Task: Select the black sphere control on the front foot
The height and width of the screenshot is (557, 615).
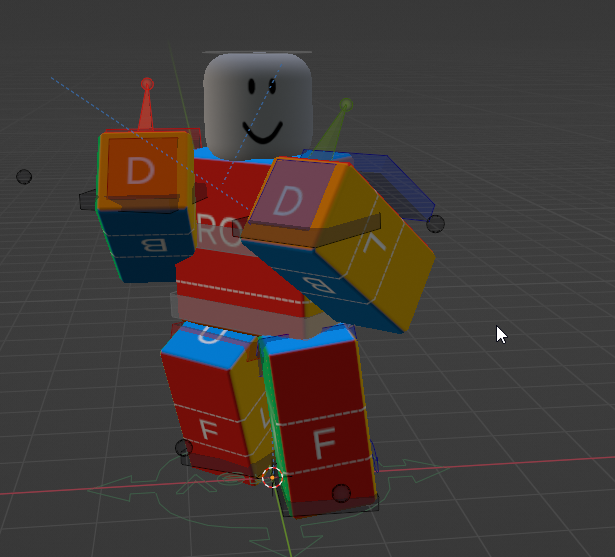Action: tap(341, 493)
